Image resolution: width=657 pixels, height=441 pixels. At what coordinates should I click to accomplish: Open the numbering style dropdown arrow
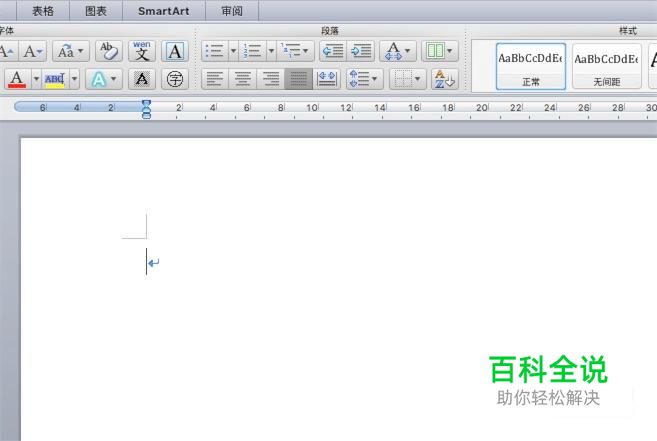click(271, 51)
